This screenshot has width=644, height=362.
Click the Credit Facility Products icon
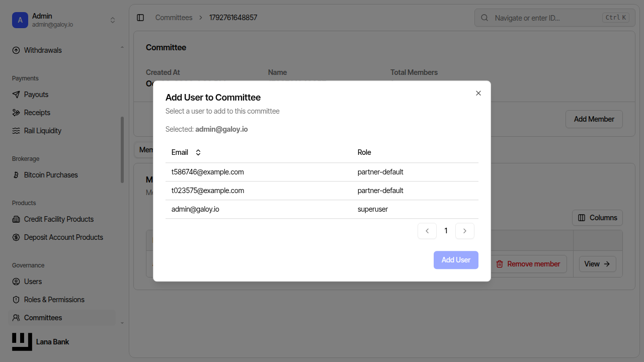[x=16, y=219]
